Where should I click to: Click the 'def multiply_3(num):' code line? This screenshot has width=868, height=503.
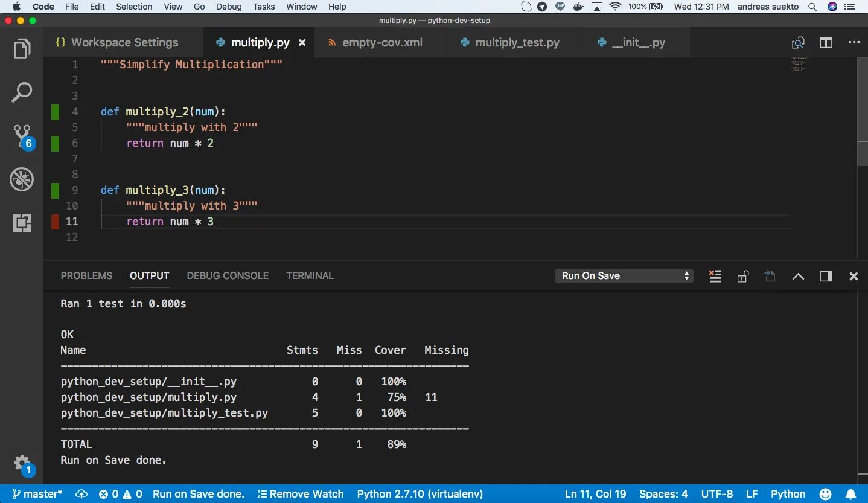click(x=163, y=190)
